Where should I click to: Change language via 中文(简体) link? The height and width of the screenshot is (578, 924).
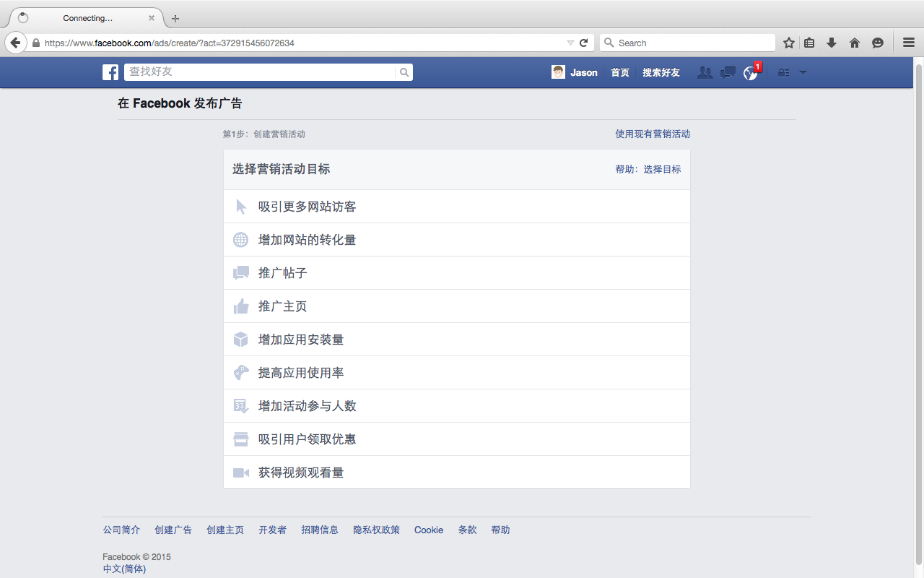point(124,569)
